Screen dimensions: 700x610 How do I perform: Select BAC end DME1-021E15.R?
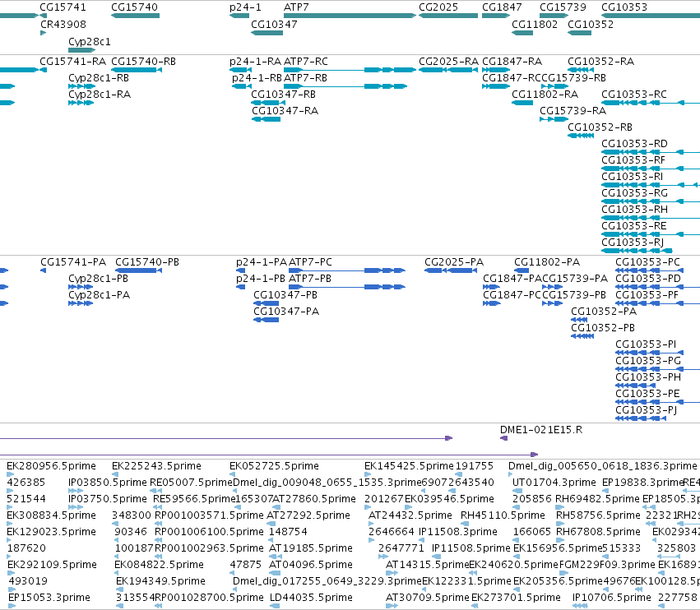503,438
